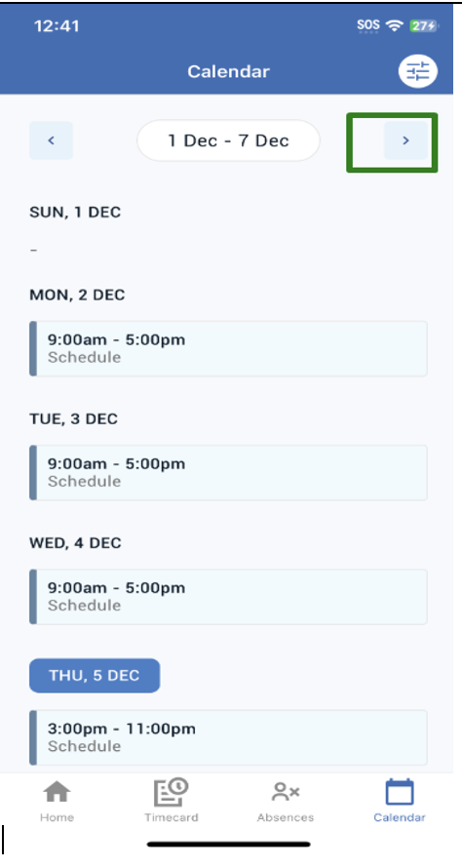The height and width of the screenshot is (868, 462).
Task: Open Tuesday's 9:00am - 5:00pm schedule card
Action: (x=228, y=473)
